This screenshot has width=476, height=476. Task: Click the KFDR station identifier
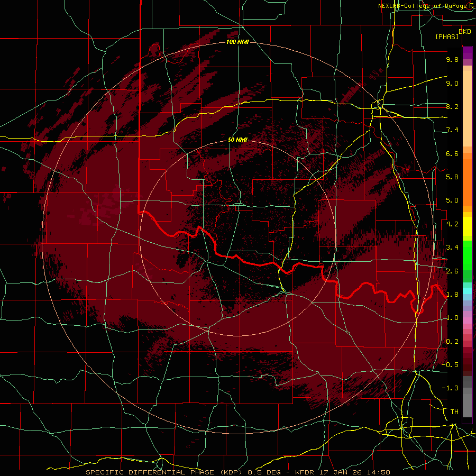[304, 472]
